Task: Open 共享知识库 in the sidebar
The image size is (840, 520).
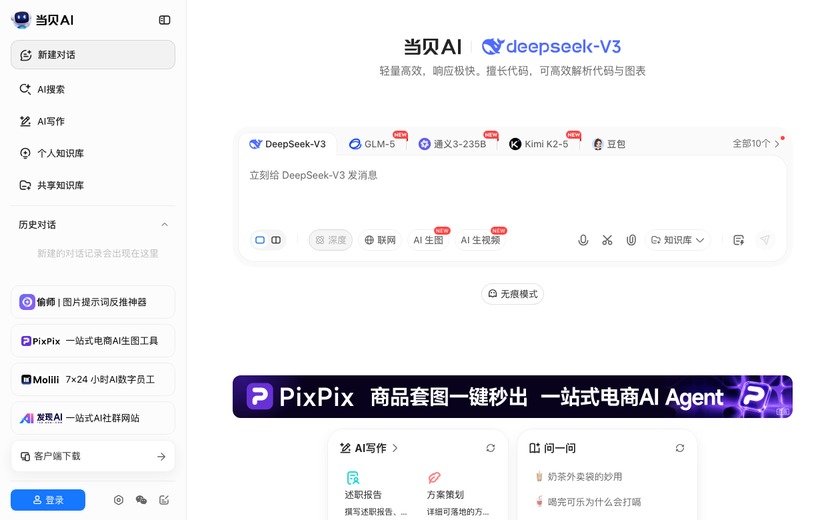Action: pos(93,185)
